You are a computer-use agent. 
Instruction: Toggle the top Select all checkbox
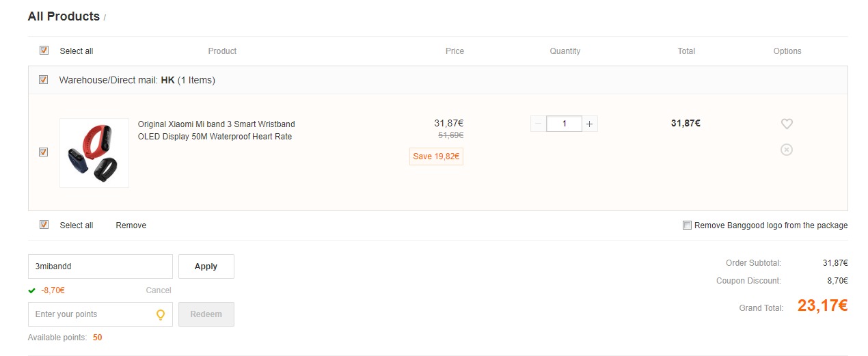[44, 51]
